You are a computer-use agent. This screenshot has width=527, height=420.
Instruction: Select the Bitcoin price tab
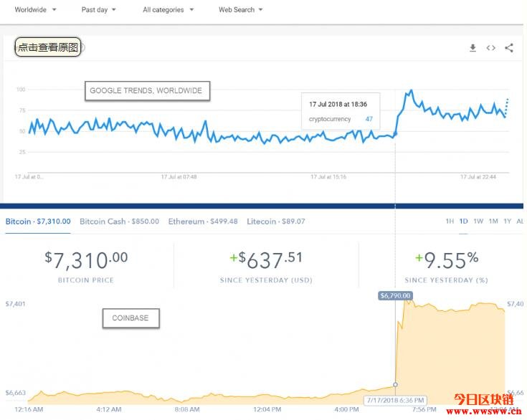click(38, 221)
